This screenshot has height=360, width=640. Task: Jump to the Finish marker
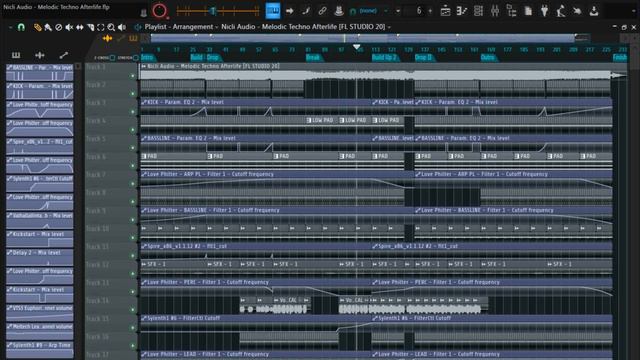click(x=620, y=58)
